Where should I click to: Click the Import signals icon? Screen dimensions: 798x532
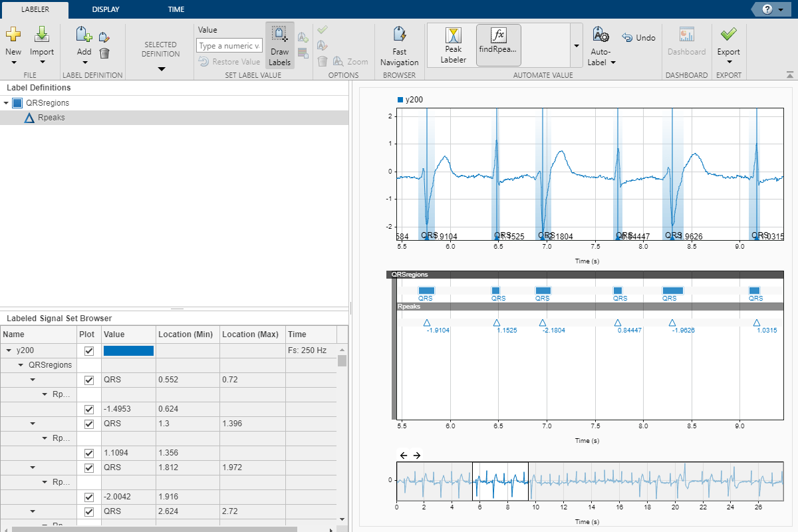[42, 35]
